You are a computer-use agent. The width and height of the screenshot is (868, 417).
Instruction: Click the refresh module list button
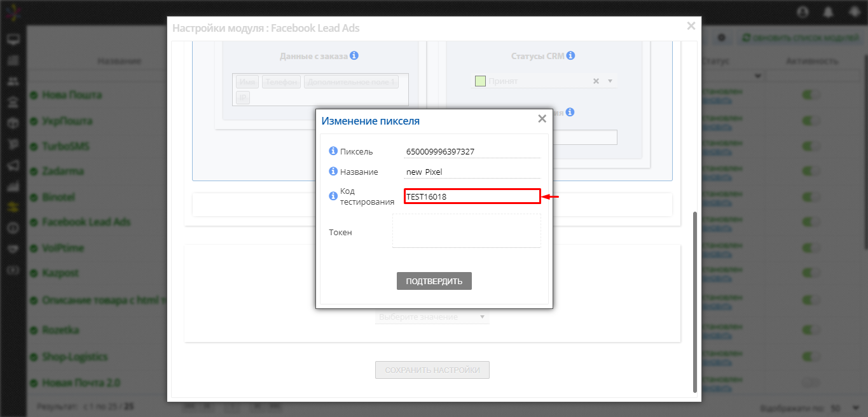[801, 38]
